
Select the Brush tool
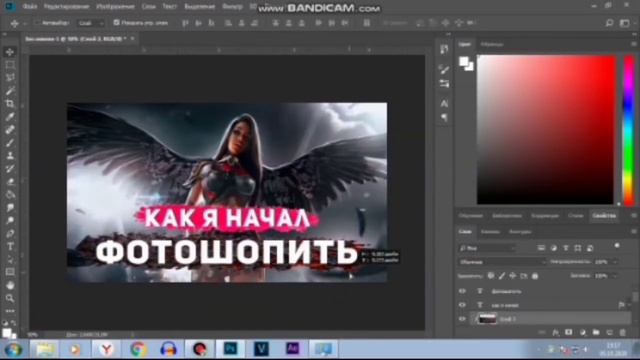coord(10,143)
